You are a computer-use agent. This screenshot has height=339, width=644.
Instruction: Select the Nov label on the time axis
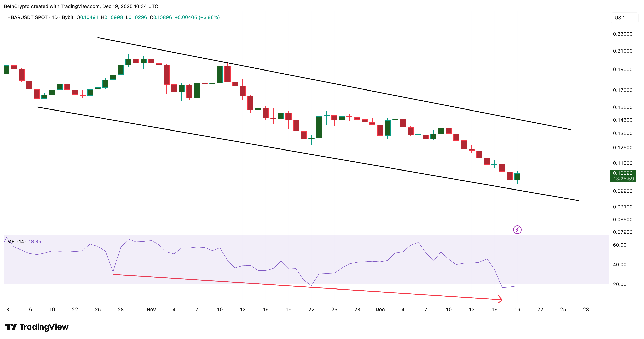[151, 309]
